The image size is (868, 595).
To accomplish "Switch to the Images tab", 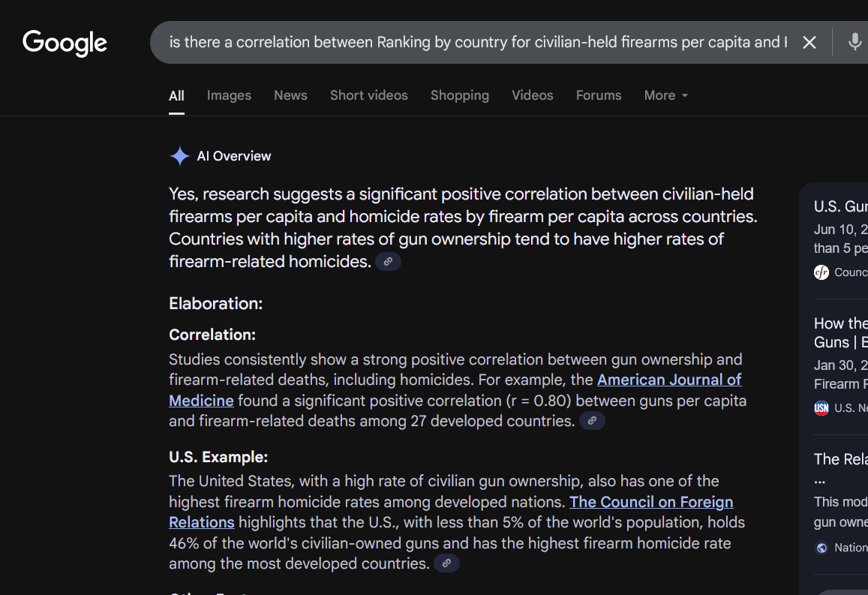I will [x=229, y=95].
